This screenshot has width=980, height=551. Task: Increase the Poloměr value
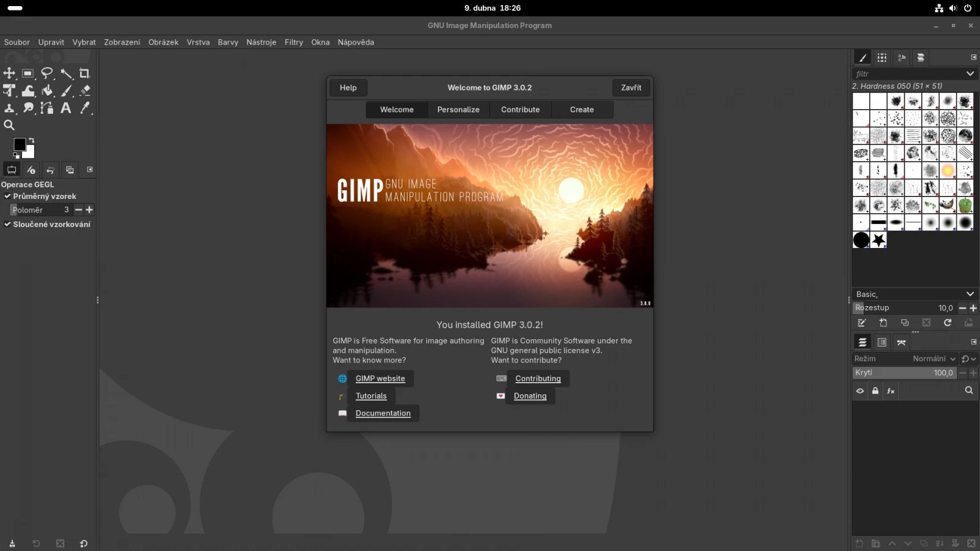pos(89,210)
